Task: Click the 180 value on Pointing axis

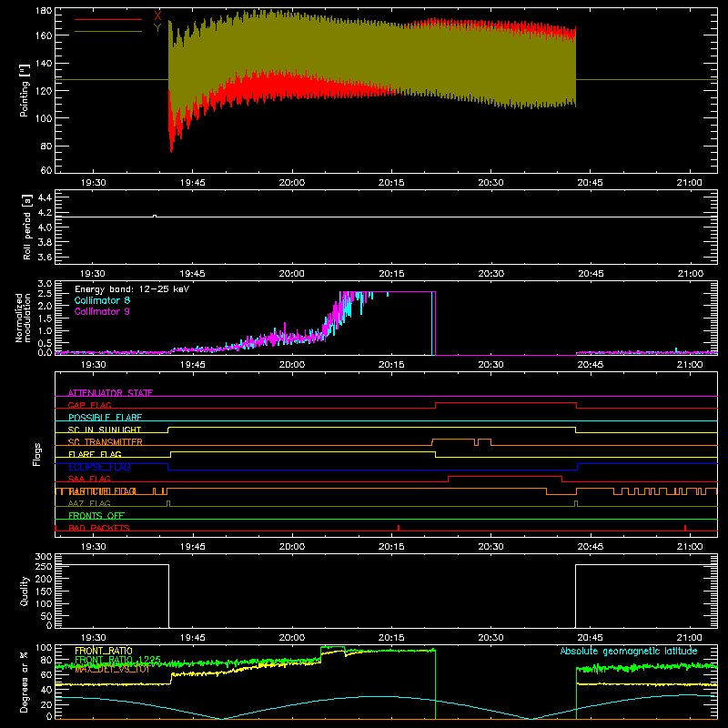Action: coord(44,11)
